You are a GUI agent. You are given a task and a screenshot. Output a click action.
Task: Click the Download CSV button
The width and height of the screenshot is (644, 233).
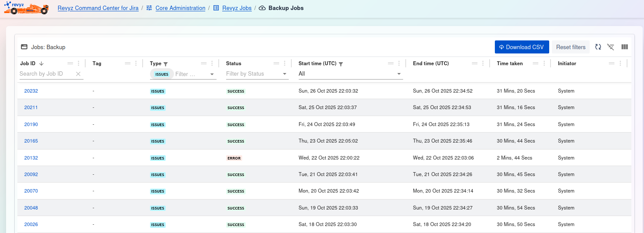pyautogui.click(x=522, y=47)
